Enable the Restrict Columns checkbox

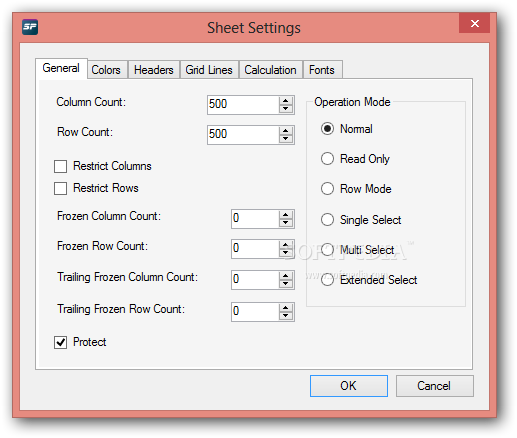[x=60, y=166]
